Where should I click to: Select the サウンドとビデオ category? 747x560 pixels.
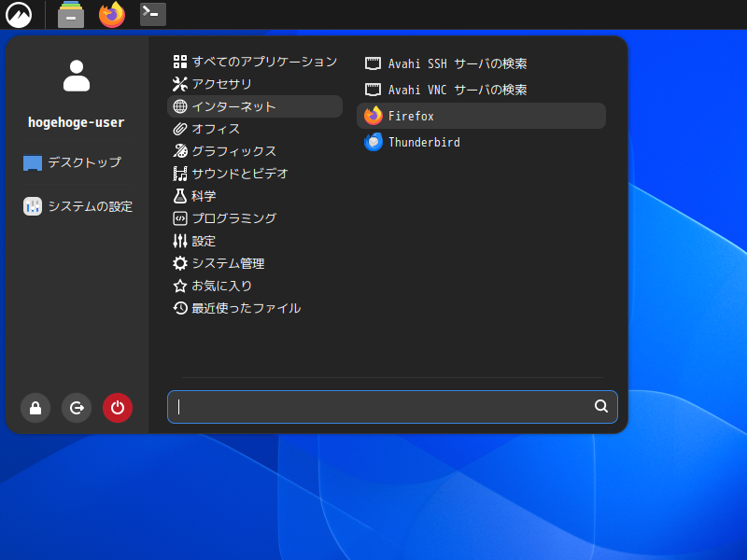[255, 174]
